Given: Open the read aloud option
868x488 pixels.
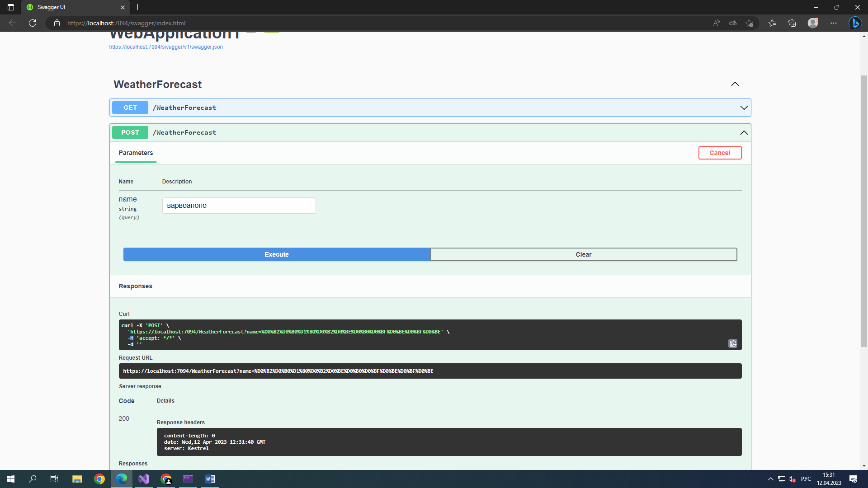Looking at the screenshot, I should 717,23.
